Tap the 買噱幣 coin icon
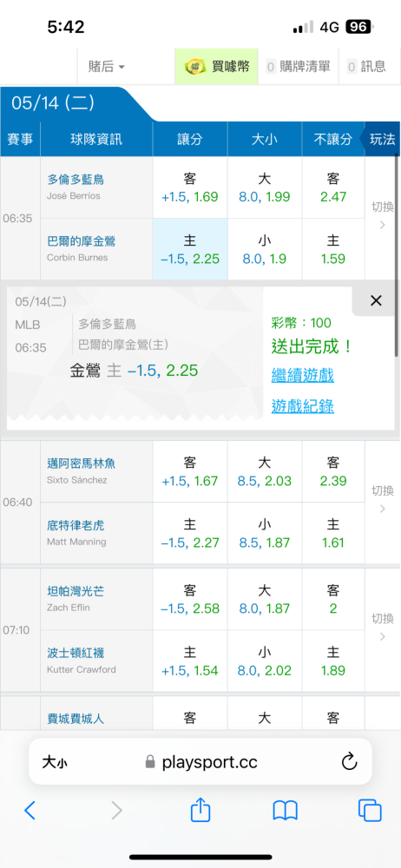This screenshot has height=868, width=401. tap(194, 67)
